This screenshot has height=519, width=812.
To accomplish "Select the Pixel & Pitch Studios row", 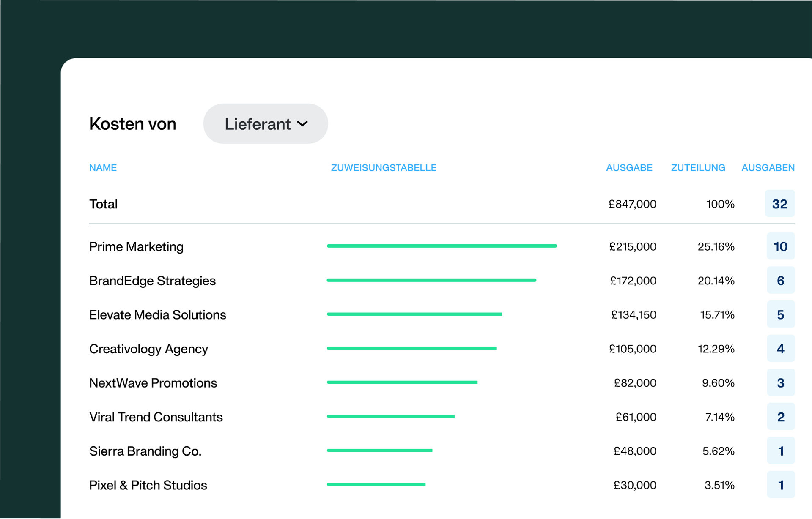I will tap(442, 485).
